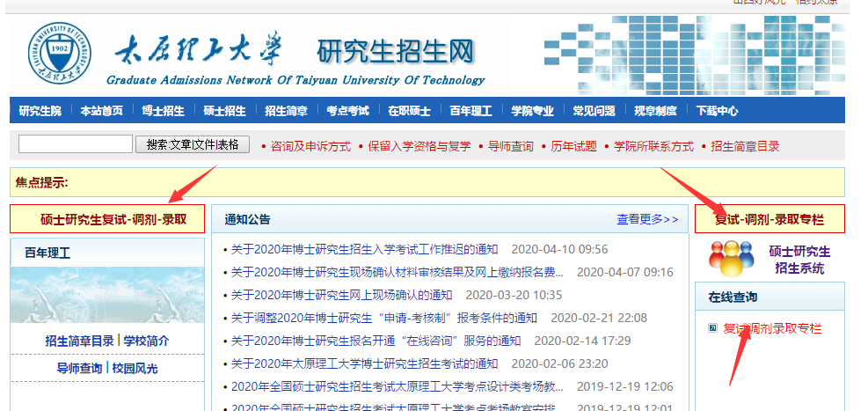Open the 百年理工 navigation menu item
The height and width of the screenshot is (411, 868).
[470, 111]
